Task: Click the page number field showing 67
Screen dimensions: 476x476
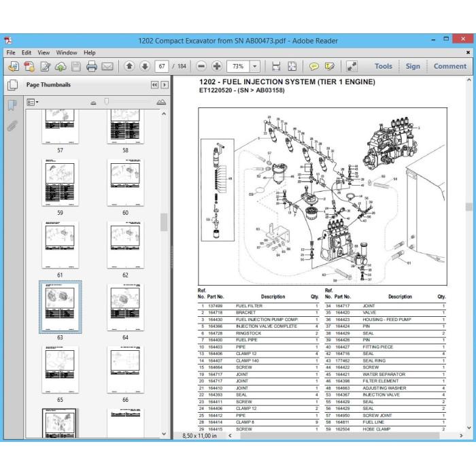Action: pyautogui.click(x=162, y=66)
